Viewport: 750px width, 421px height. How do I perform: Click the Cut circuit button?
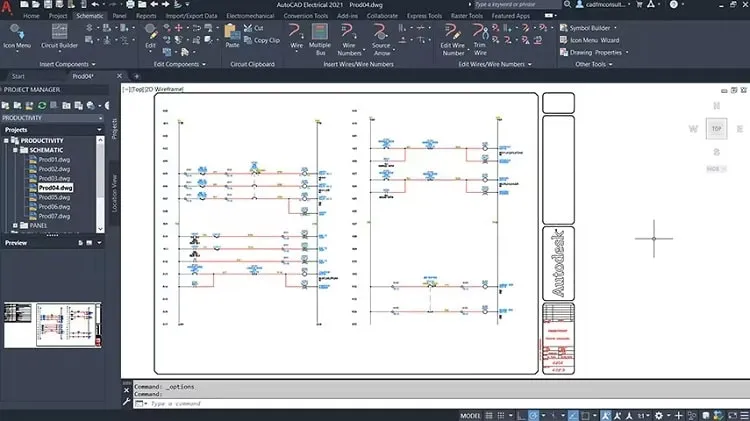(x=254, y=28)
